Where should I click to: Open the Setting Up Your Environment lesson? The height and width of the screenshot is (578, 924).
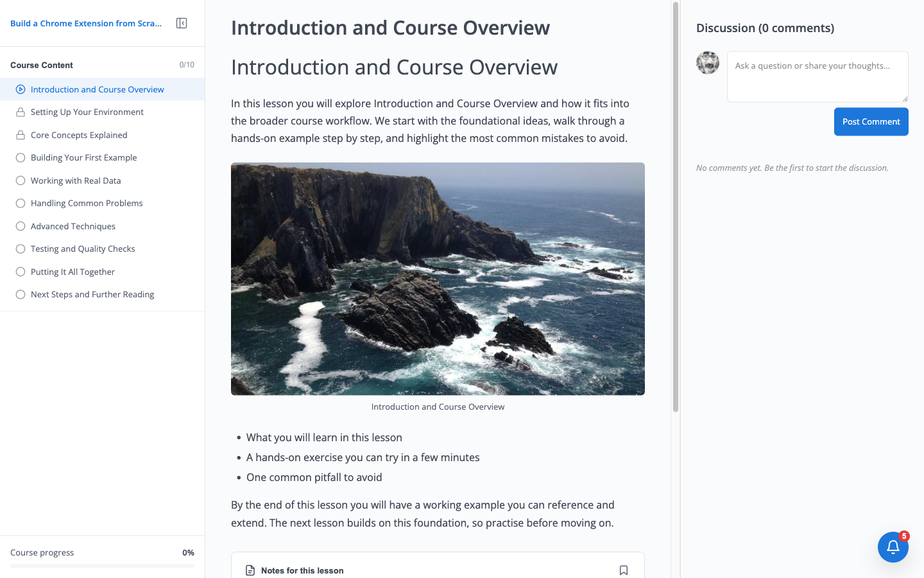tap(103, 112)
